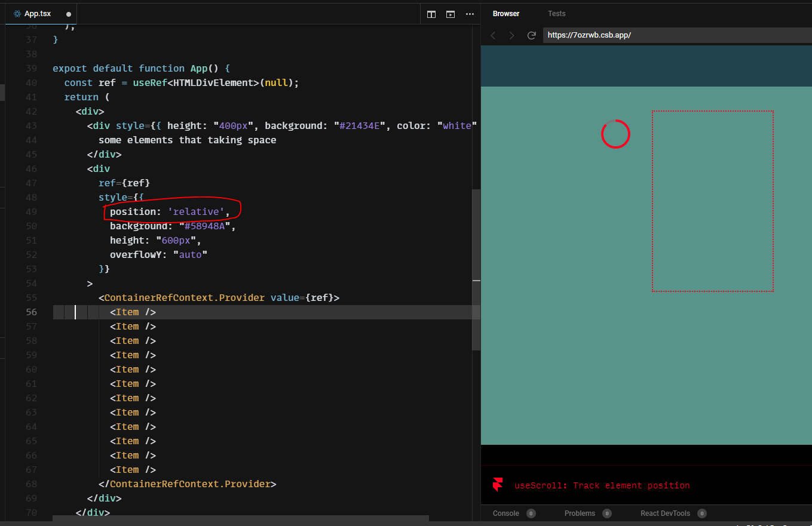This screenshot has width=812, height=526.
Task: Refresh the preview page
Action: click(x=531, y=35)
